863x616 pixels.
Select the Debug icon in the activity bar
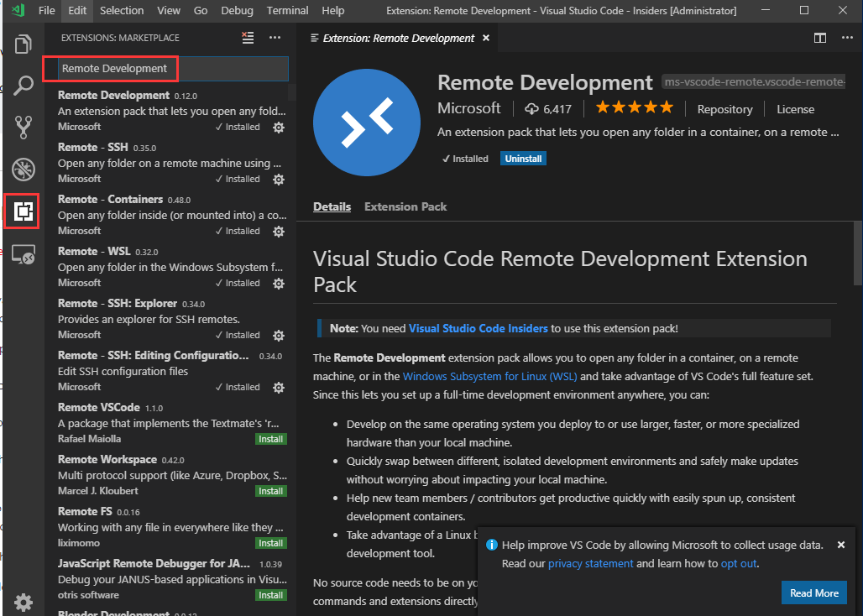point(23,169)
